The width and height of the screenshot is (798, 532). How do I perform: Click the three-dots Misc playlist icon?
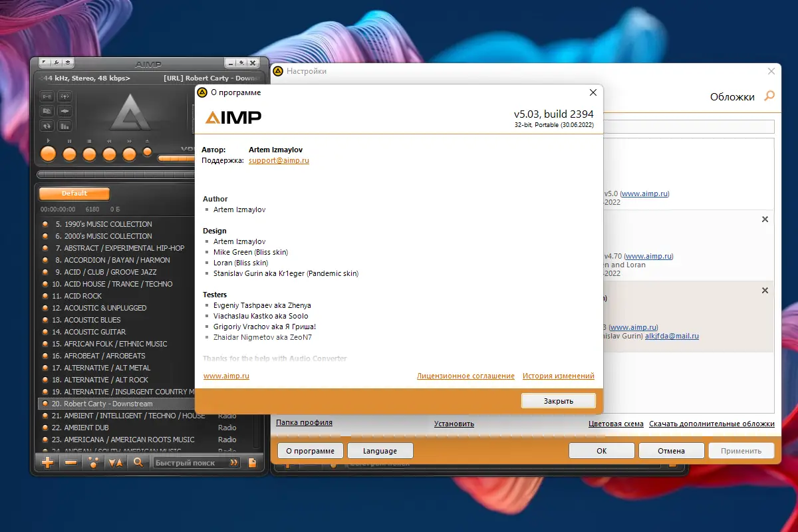point(93,463)
